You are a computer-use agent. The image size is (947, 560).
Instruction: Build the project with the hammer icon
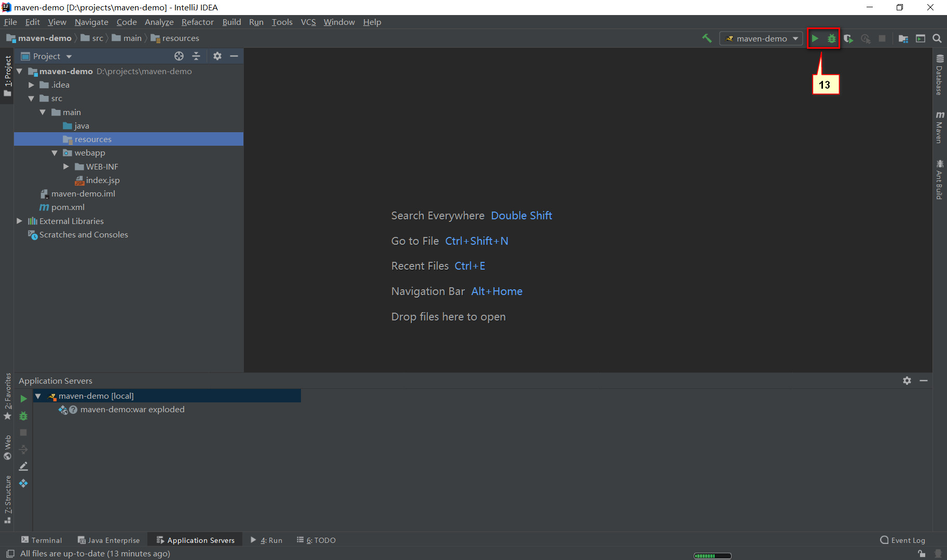(x=707, y=38)
